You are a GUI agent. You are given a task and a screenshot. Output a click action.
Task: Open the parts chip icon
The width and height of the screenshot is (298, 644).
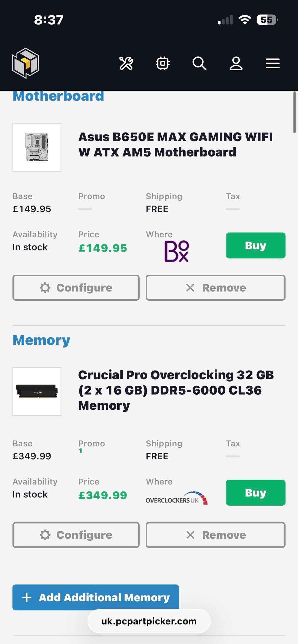point(163,63)
